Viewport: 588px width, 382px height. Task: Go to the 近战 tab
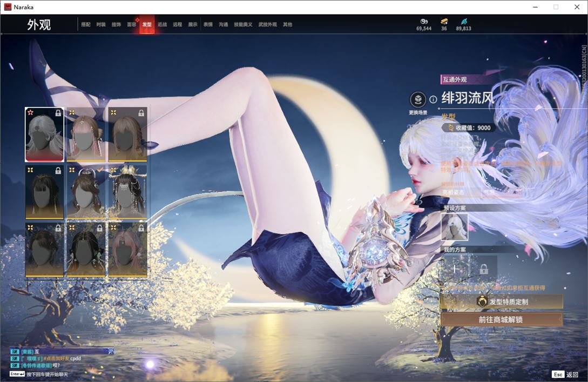tap(163, 24)
